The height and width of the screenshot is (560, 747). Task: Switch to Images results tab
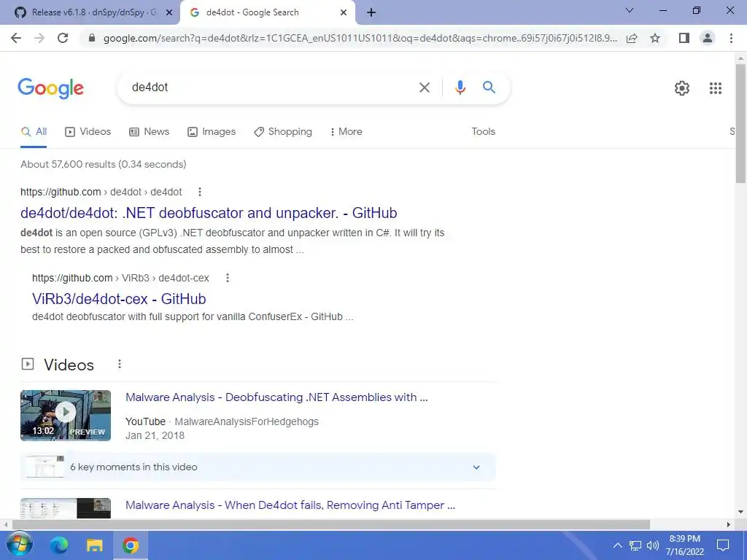tap(212, 132)
